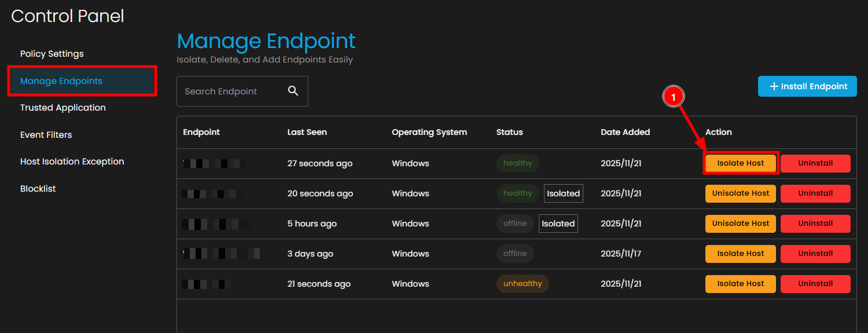Click the Search Endpoint input field

(231, 92)
